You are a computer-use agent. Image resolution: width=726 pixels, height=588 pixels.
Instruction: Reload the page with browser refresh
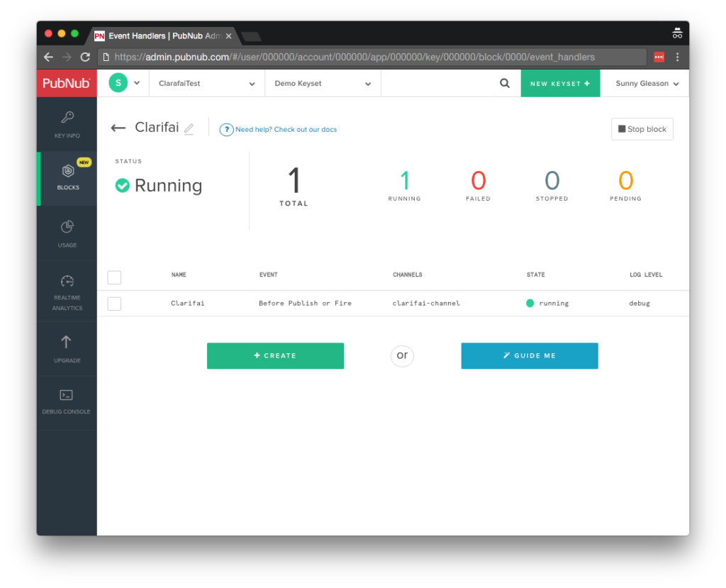(x=85, y=57)
